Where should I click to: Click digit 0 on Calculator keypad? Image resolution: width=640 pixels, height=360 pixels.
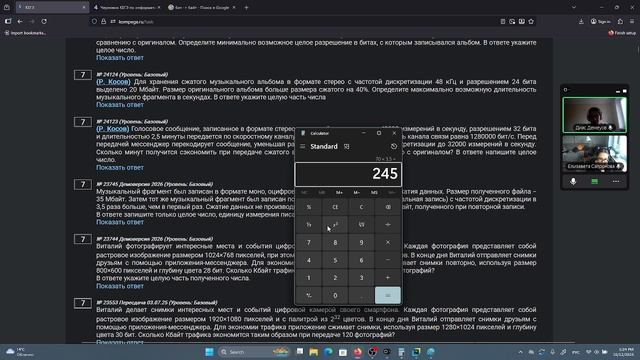point(335,295)
